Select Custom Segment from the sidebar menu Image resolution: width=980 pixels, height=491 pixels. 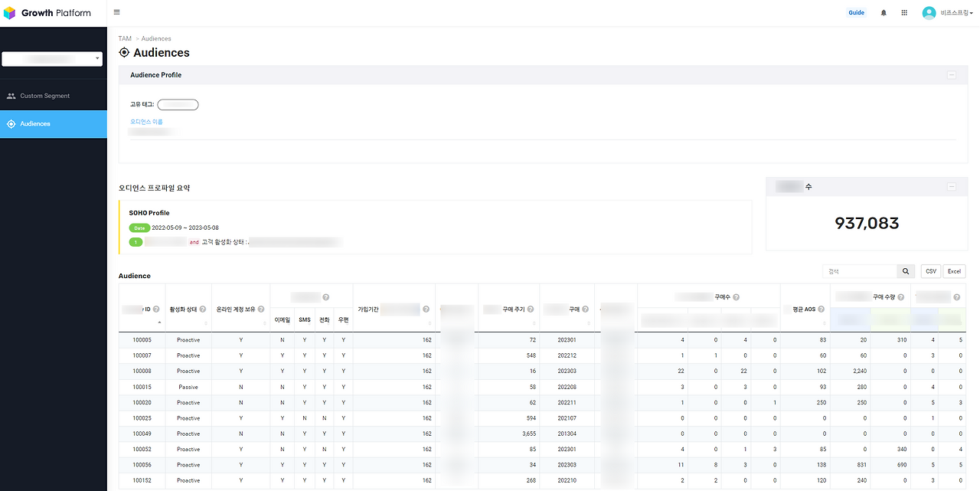(46, 95)
